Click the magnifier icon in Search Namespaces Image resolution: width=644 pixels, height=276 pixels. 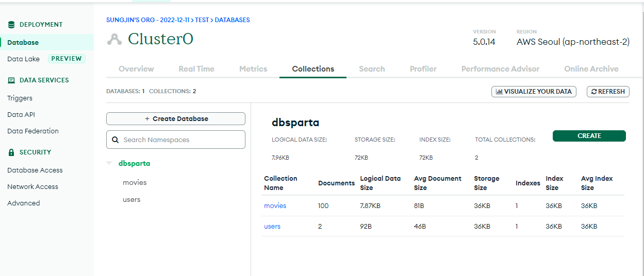[x=115, y=140]
